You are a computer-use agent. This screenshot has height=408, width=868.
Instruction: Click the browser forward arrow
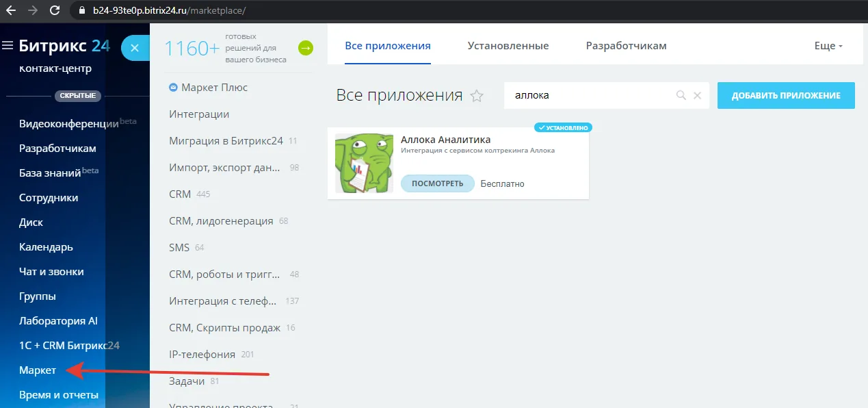(x=32, y=11)
